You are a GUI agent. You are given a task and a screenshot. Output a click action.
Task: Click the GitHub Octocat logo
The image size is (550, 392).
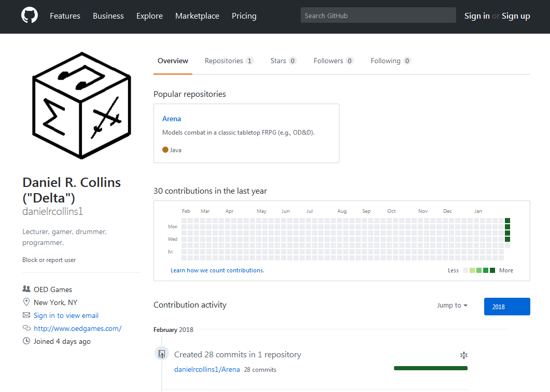click(30, 16)
